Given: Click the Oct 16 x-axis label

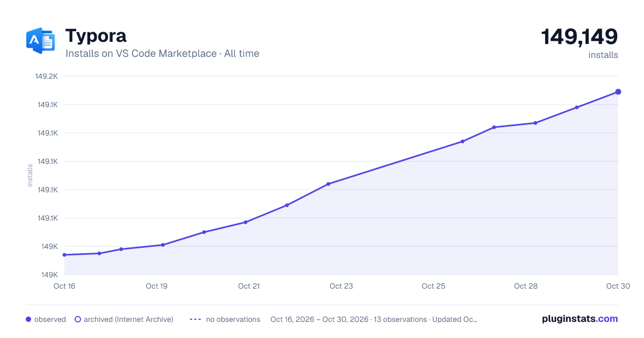Looking at the screenshot, I should pos(64,286).
